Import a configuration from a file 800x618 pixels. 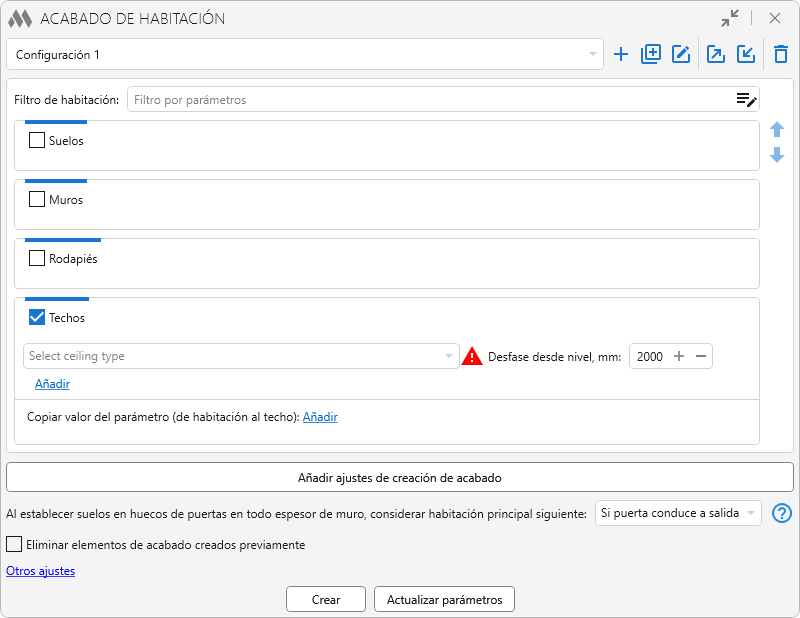click(746, 55)
